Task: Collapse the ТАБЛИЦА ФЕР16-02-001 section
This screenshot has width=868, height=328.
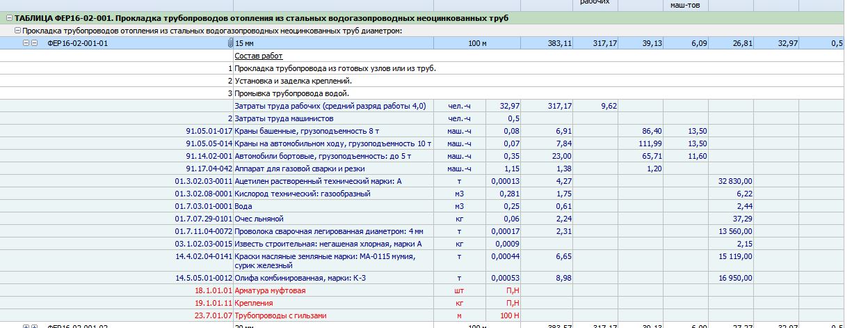Action: (8, 19)
